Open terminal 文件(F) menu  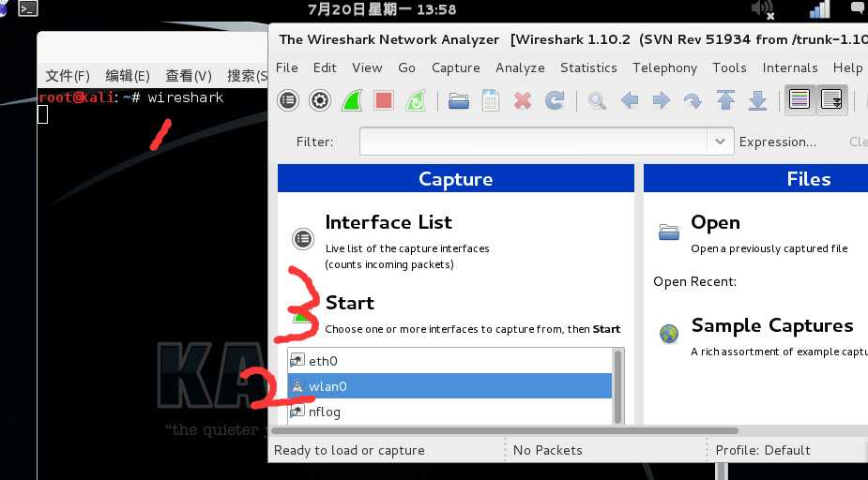[67, 76]
